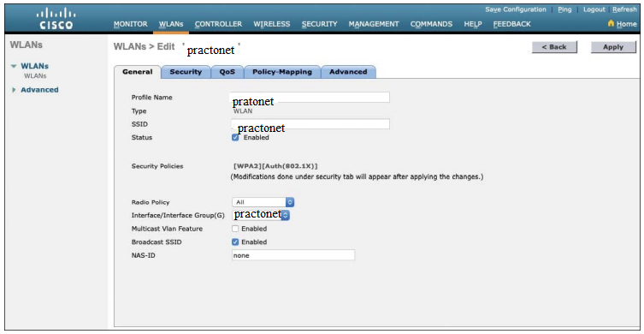Open the Advanced tab
Viewport: 644px width, 334px height.
[348, 72]
